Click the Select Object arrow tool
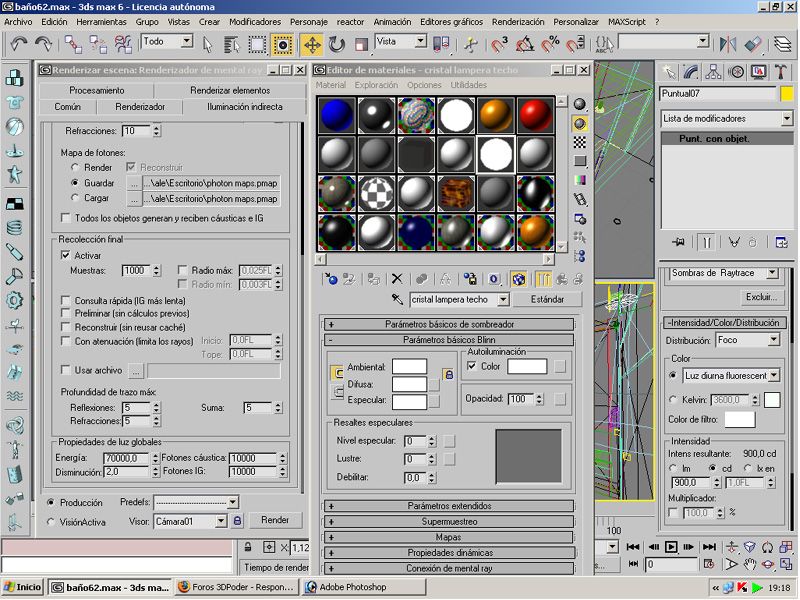 207,44
